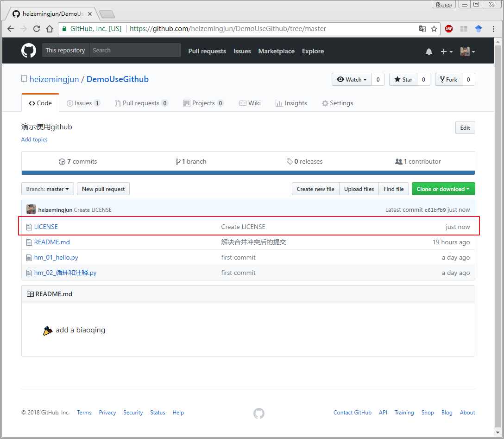This screenshot has height=439, width=504.
Task: Expand the Branch: master selector
Action: (x=48, y=189)
